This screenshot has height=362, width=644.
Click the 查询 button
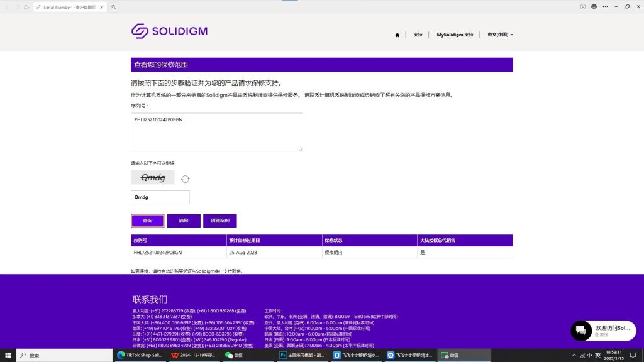click(x=147, y=221)
